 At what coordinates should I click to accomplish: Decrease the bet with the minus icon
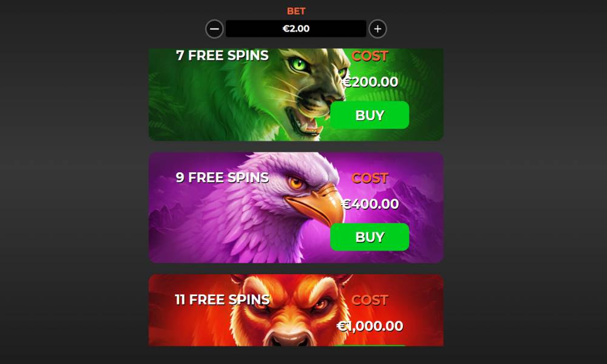coord(214,29)
